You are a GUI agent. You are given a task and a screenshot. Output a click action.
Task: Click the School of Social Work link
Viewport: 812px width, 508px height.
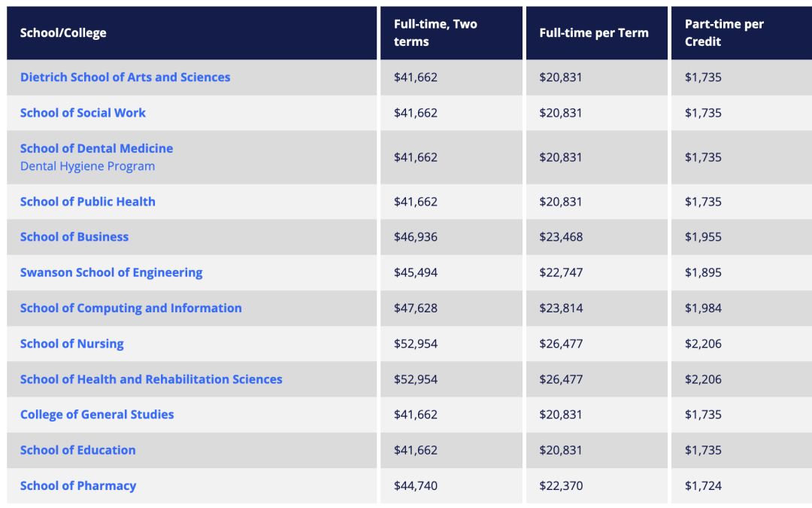point(83,113)
